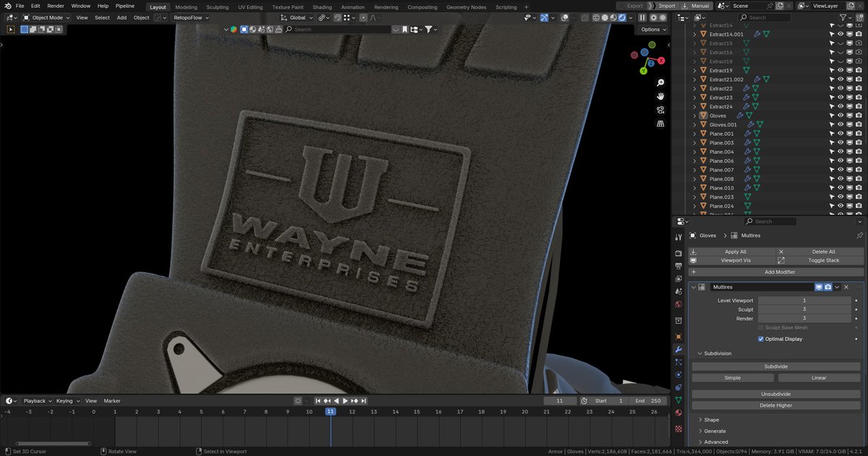This screenshot has height=456, width=868.
Task: Open the Material properties tab icon
Action: coord(678,413)
